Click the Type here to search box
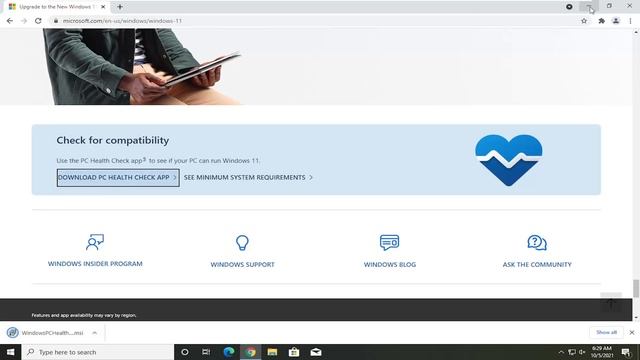The width and height of the screenshot is (640, 360). tap(98, 352)
